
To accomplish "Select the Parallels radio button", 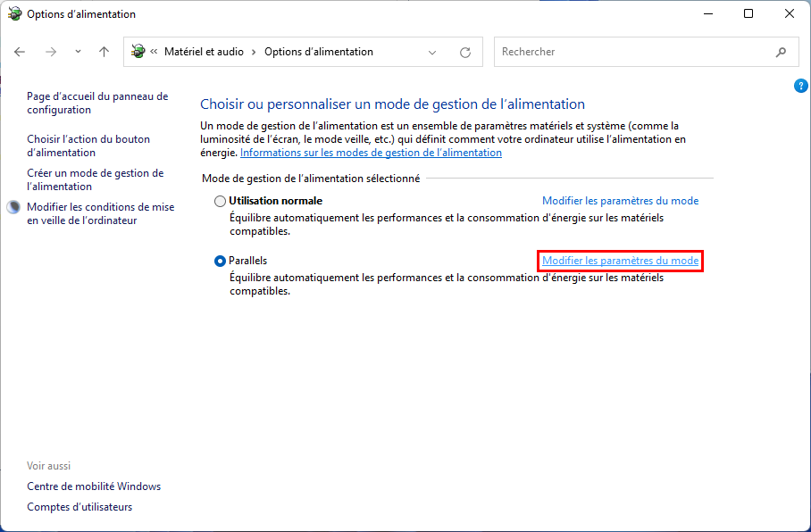I will [220, 261].
